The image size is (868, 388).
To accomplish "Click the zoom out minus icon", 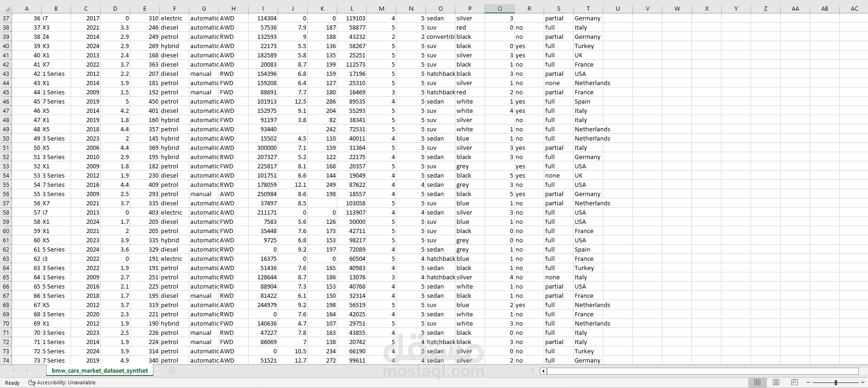I will (x=808, y=382).
